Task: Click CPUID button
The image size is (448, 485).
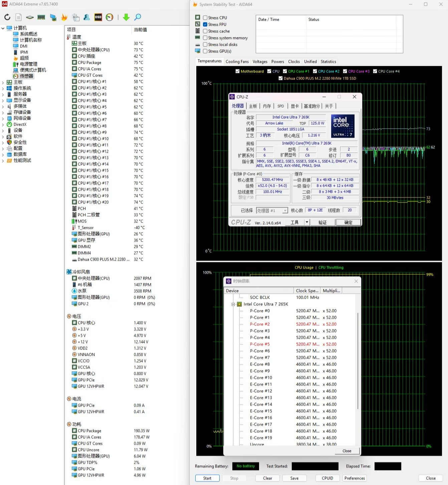Action: tap(327, 478)
